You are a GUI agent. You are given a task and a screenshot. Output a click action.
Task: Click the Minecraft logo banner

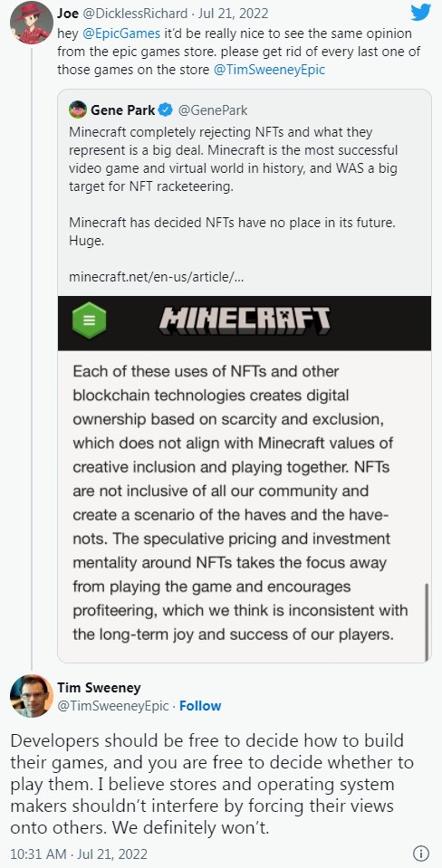(245, 322)
